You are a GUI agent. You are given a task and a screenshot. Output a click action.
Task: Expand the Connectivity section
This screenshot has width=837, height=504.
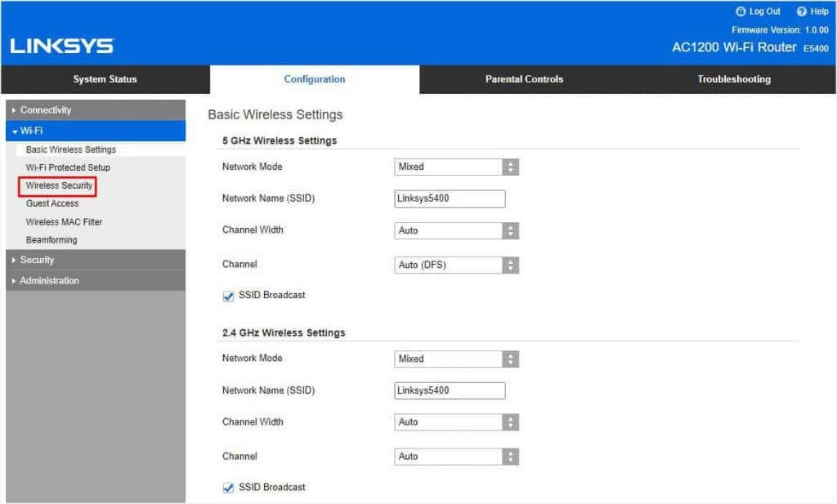pos(44,109)
